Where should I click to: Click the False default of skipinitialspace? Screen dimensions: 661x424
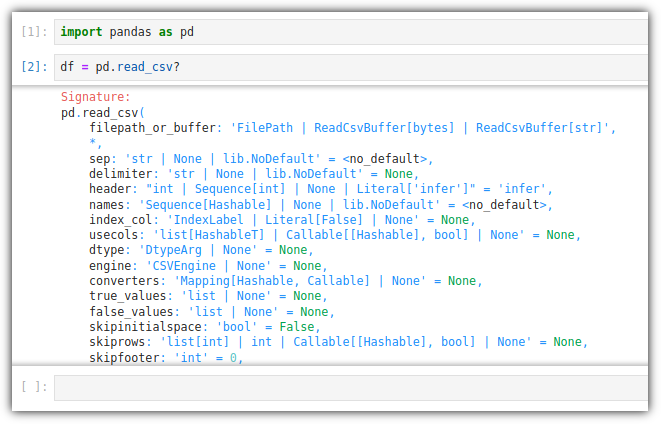pos(296,327)
